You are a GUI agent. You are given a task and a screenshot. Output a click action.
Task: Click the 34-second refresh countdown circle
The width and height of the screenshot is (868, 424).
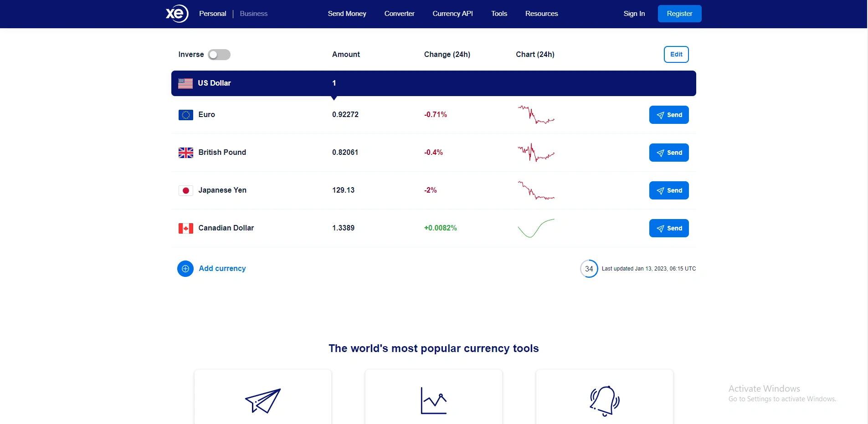pos(589,269)
